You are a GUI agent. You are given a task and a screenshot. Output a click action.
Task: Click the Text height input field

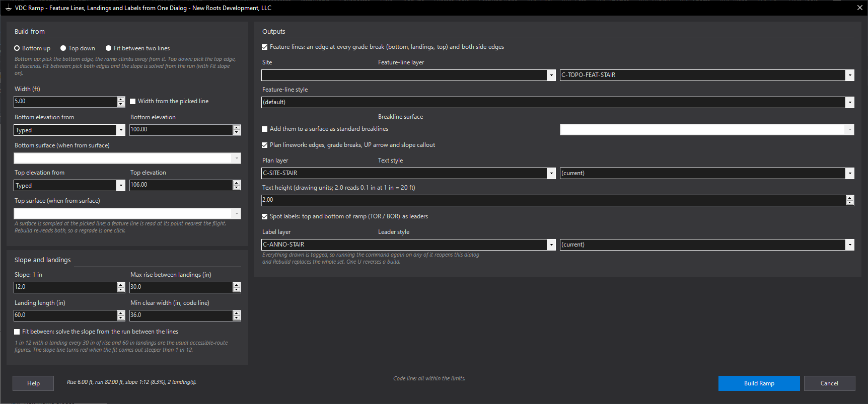tap(554, 200)
